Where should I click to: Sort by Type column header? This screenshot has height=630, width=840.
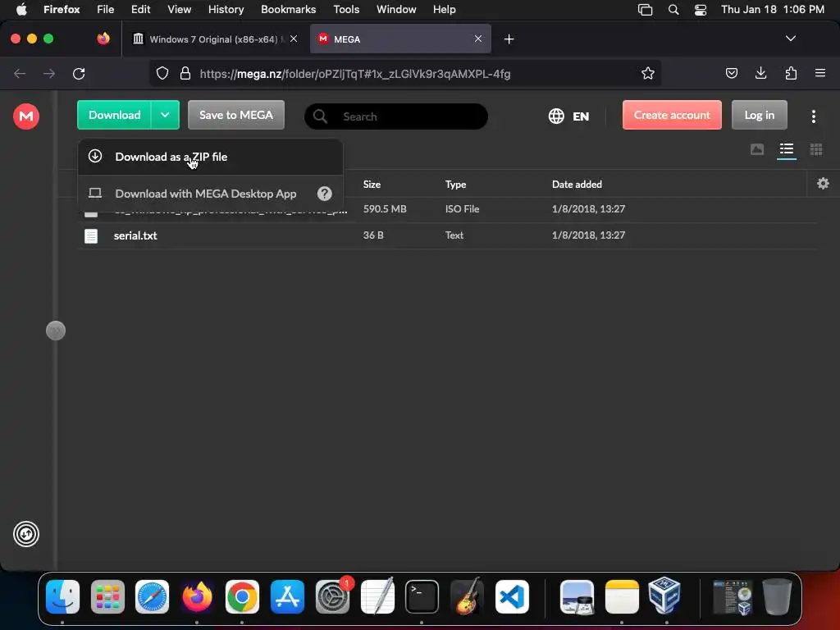click(x=455, y=185)
